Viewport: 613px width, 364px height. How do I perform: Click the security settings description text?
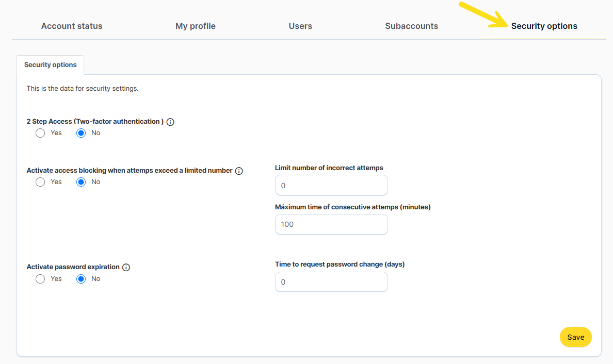point(83,89)
